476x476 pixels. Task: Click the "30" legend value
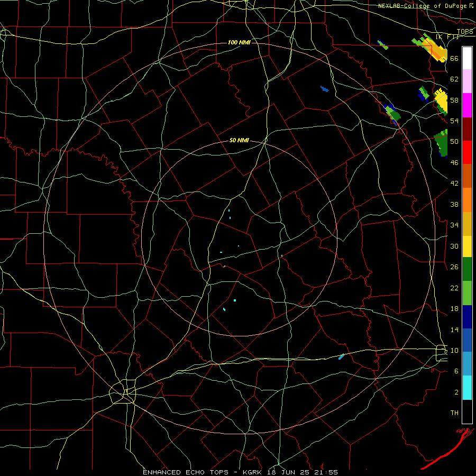(x=454, y=246)
